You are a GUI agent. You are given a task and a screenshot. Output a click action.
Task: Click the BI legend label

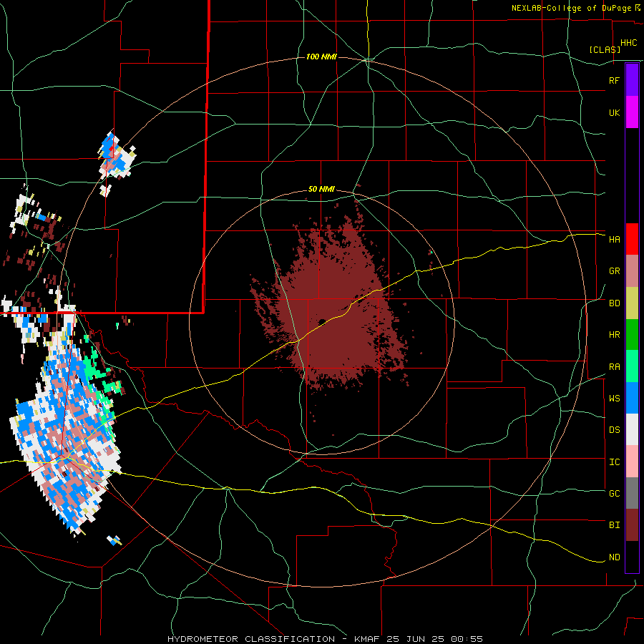614,525
